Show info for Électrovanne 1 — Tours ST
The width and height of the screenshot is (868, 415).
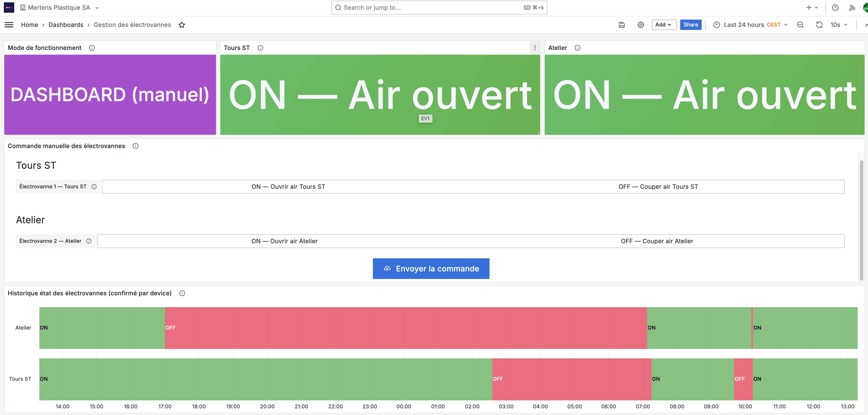[x=94, y=186]
